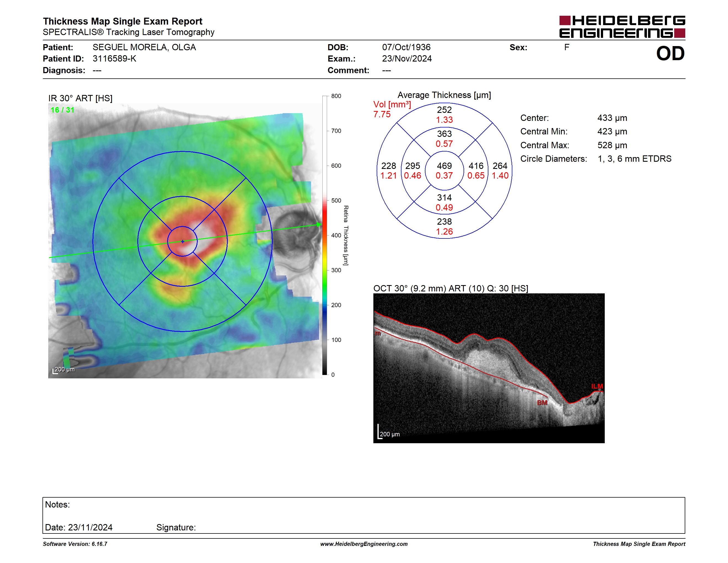The width and height of the screenshot is (728, 563).
Task: Click the exam date '23/Nov/2024'
Action: tap(407, 58)
